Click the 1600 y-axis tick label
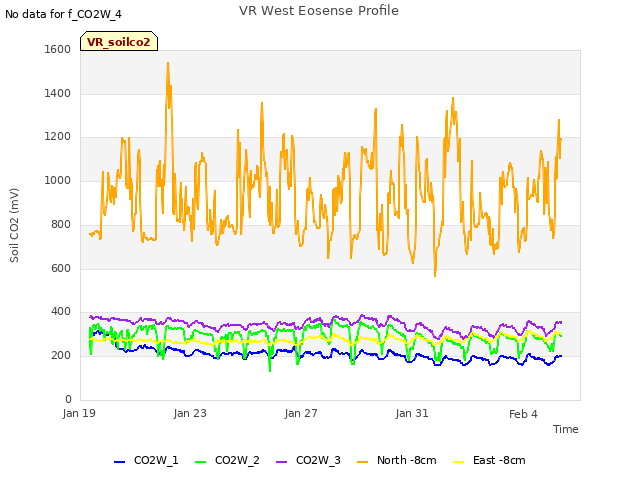The height and width of the screenshot is (480, 640). pos(58,49)
